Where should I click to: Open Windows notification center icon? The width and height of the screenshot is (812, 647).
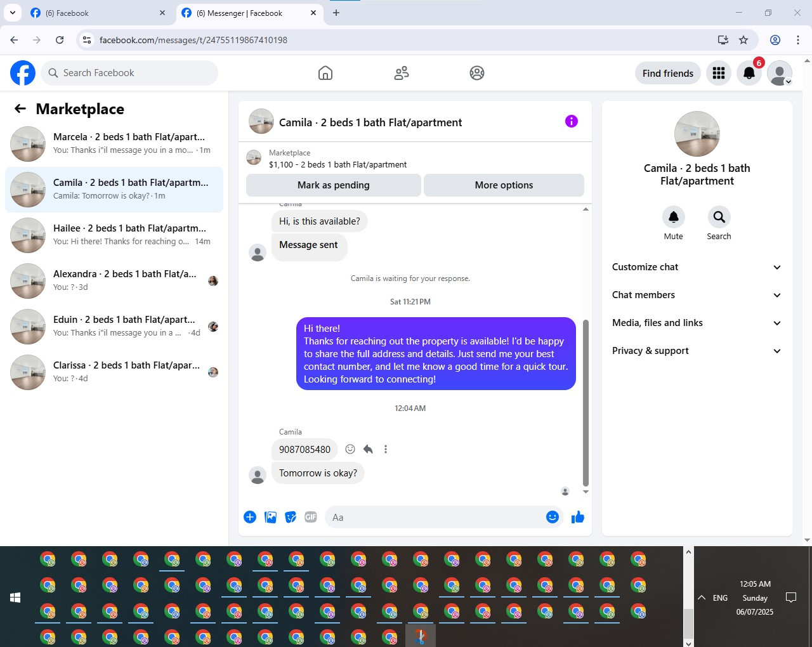[x=791, y=598]
